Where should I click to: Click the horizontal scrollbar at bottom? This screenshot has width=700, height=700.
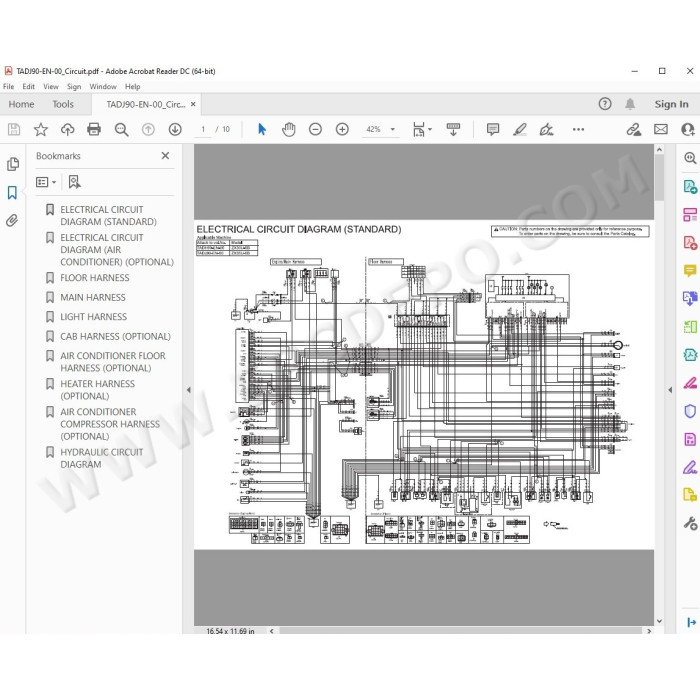pyautogui.click(x=460, y=631)
